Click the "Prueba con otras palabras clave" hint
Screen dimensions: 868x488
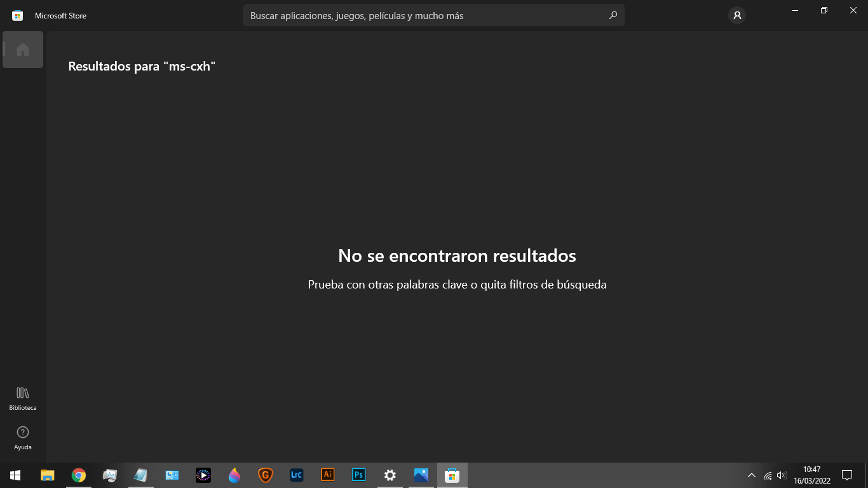(458, 285)
